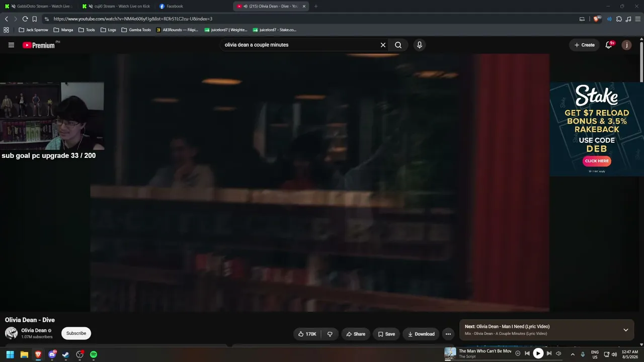Screen dimensions: 644x362
Task: Subscribe to Olivia Dean channel
Action: pyautogui.click(x=76, y=333)
